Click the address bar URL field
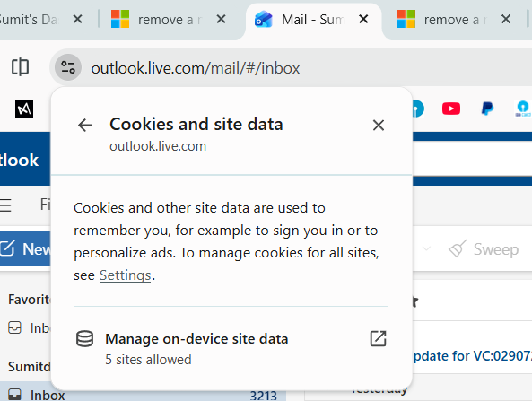 tap(196, 68)
